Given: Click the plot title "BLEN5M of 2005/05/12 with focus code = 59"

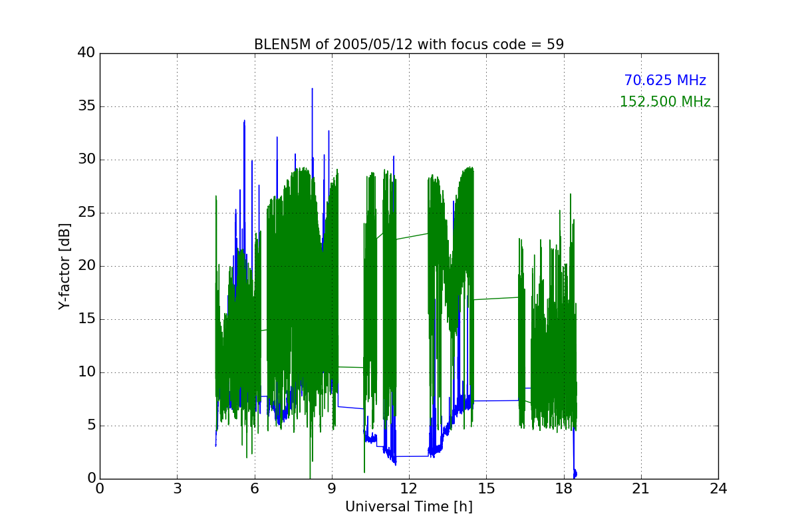Looking at the screenshot, I should point(409,45).
